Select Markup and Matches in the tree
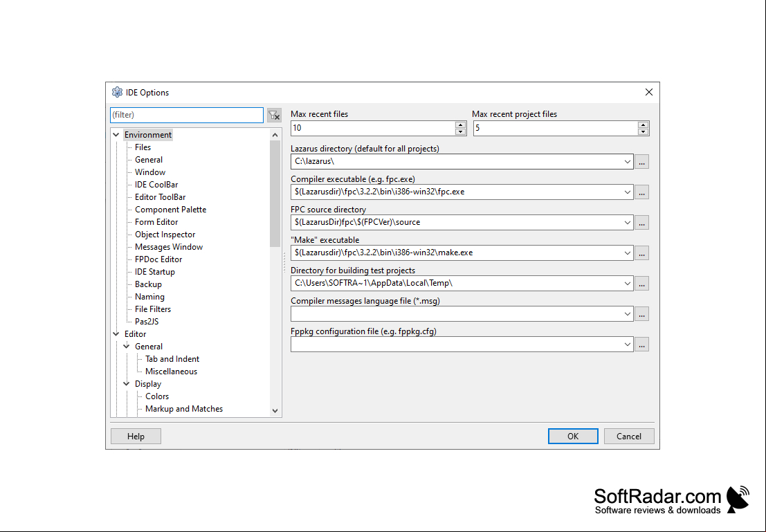 (183, 409)
